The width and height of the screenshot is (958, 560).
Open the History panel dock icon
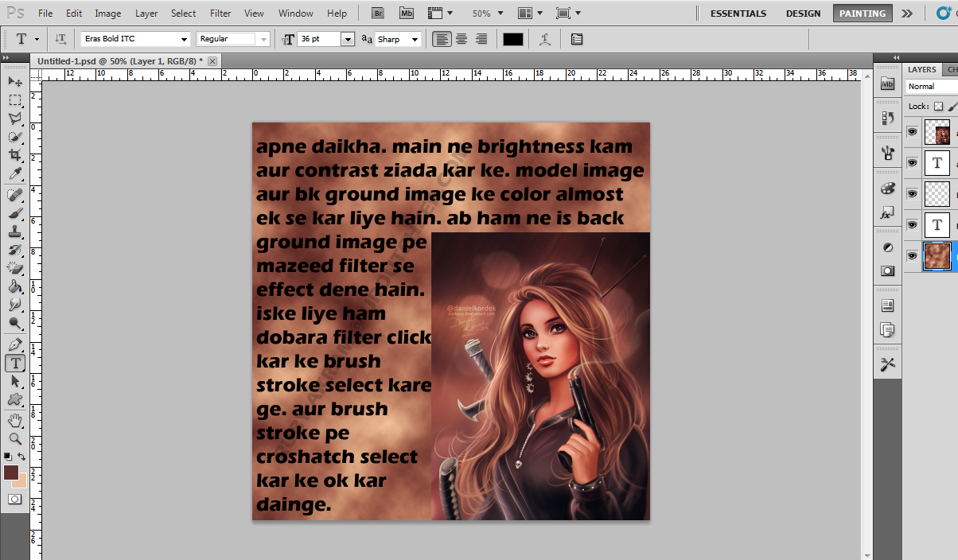click(888, 118)
